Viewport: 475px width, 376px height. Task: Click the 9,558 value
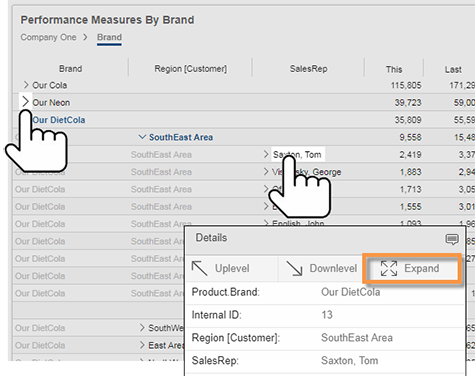pos(410,137)
